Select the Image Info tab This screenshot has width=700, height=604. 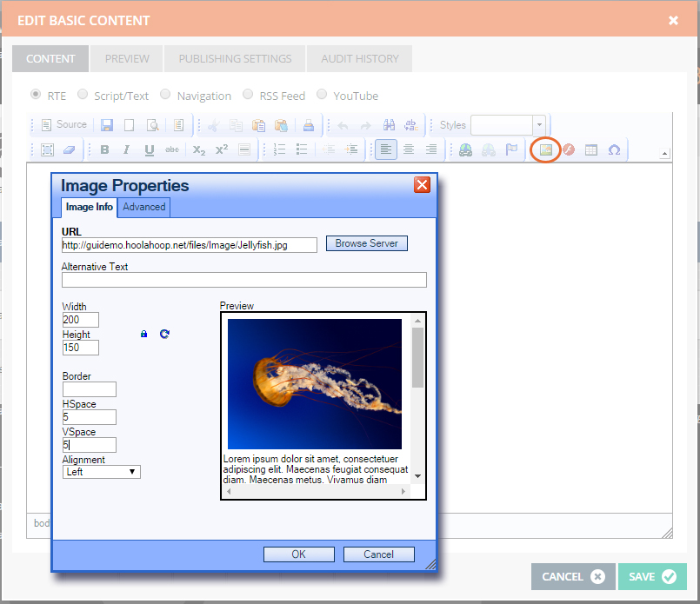[x=90, y=207]
